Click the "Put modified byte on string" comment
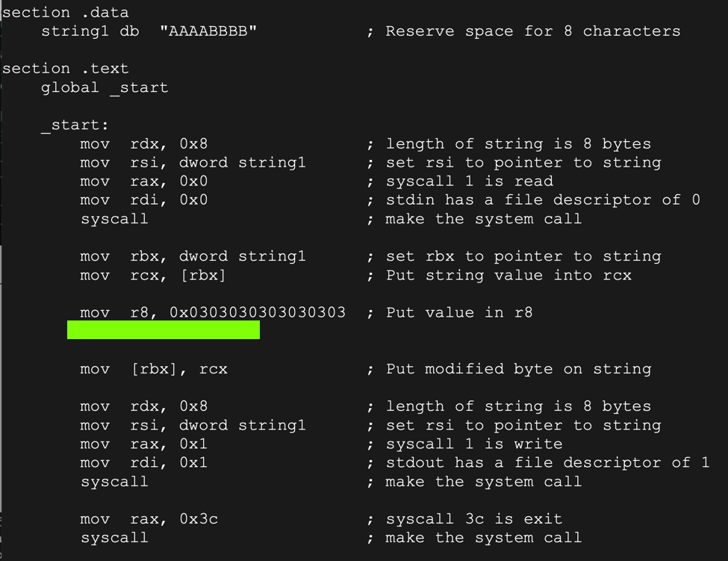This screenshot has height=561, width=728. click(x=517, y=368)
